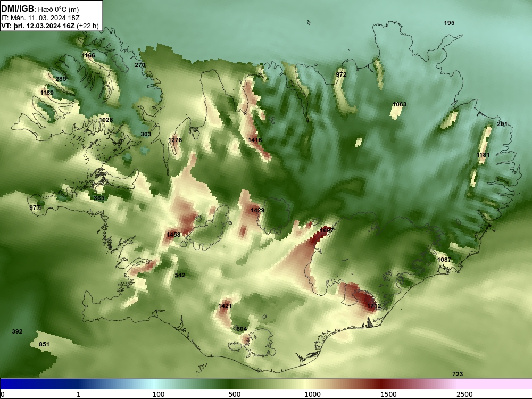Click the 500 tick on color scale
The width and height of the screenshot is (532, 399).
235,394
